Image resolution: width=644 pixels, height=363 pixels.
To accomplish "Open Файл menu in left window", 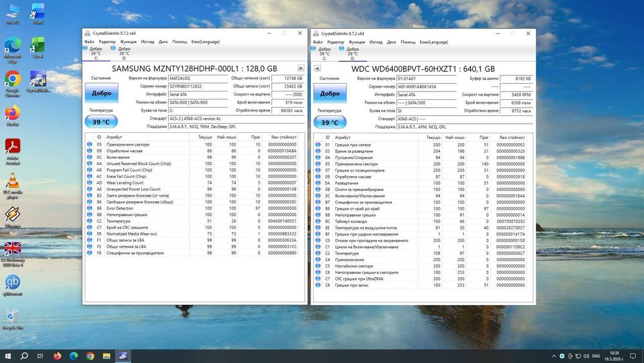I will pyautogui.click(x=89, y=41).
